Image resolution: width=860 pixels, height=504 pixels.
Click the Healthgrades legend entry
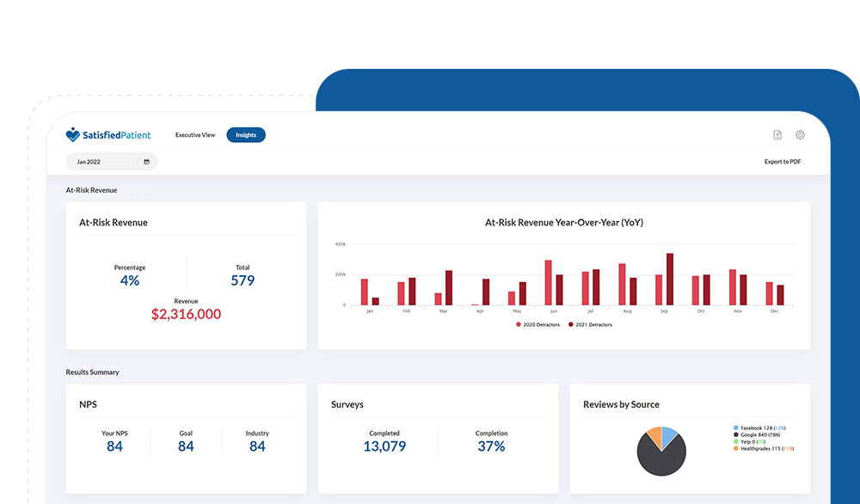click(764, 448)
